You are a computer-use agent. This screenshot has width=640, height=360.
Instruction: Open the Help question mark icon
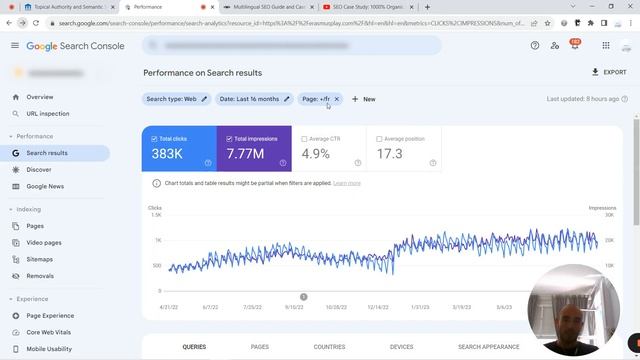tap(535, 46)
